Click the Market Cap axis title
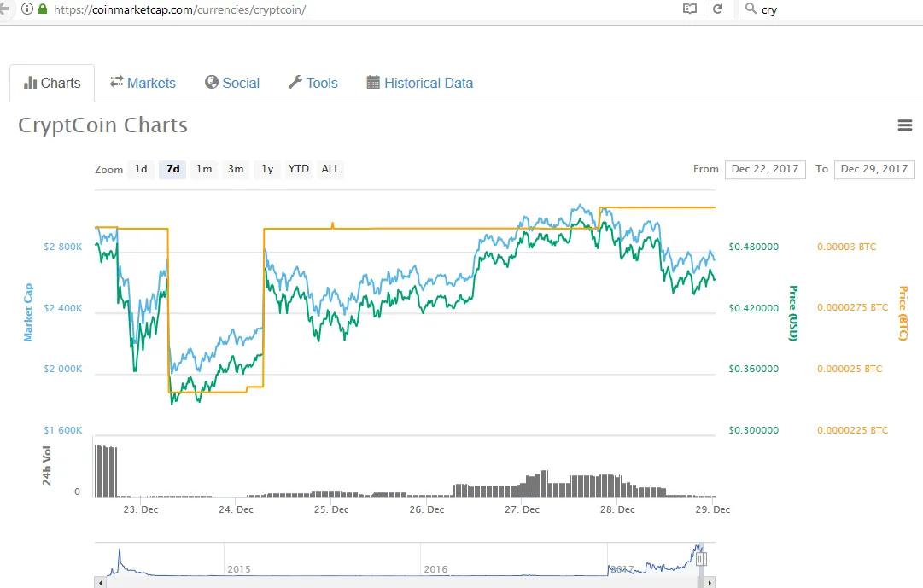The height and width of the screenshot is (588, 923). [28, 312]
